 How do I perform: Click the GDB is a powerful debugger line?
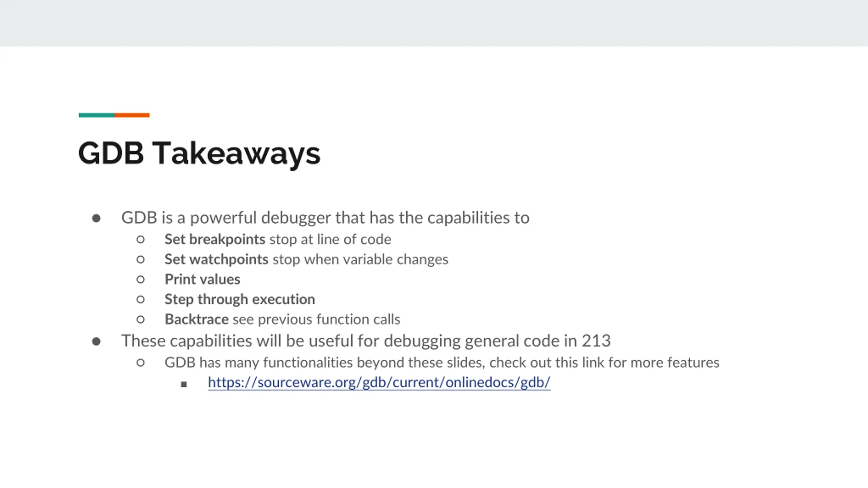coord(325,218)
